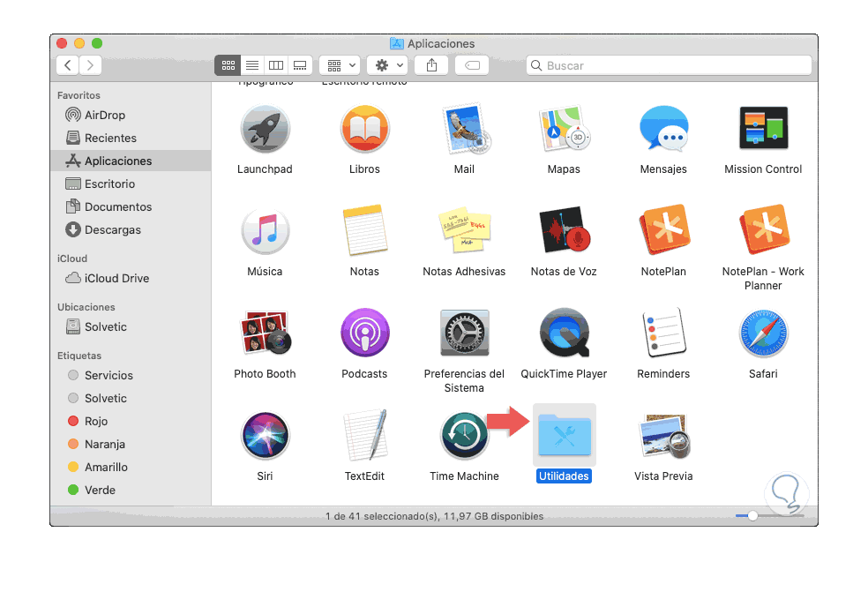Open AirDrop in the sidebar
Screen dimensions: 868x592
pos(131,115)
